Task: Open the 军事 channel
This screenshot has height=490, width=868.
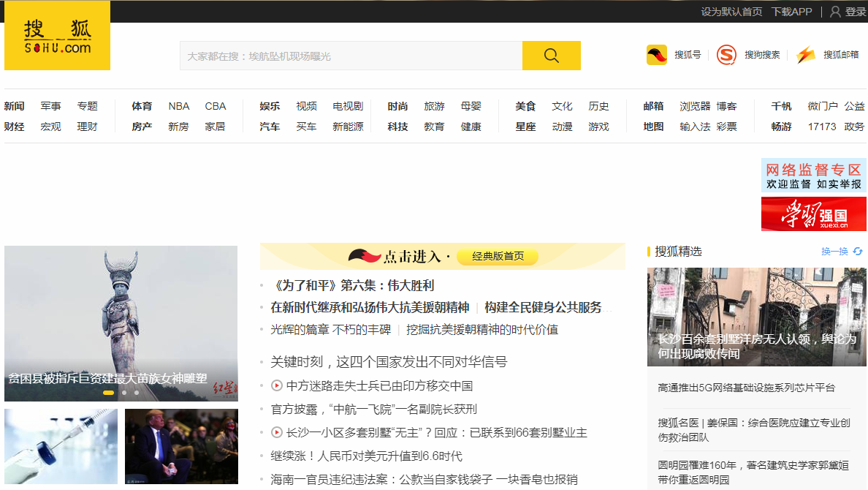Action: pyautogui.click(x=51, y=106)
